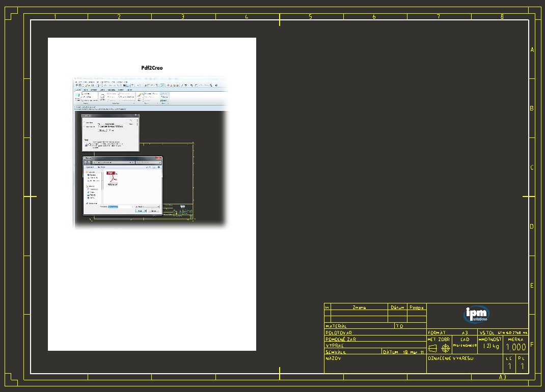This screenshot has height=392, width=545.
Task: Click zone letter E on the right border
Action: [532, 286]
